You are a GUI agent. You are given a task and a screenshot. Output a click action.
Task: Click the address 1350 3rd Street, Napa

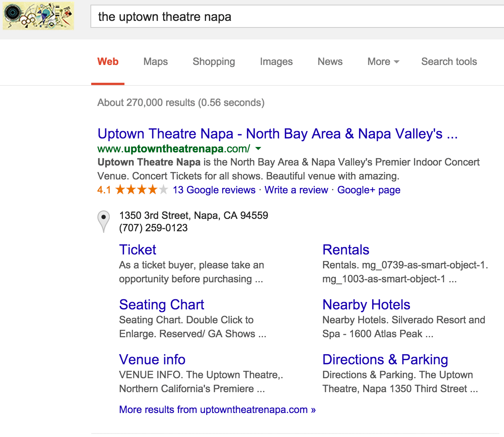pyautogui.click(x=194, y=215)
